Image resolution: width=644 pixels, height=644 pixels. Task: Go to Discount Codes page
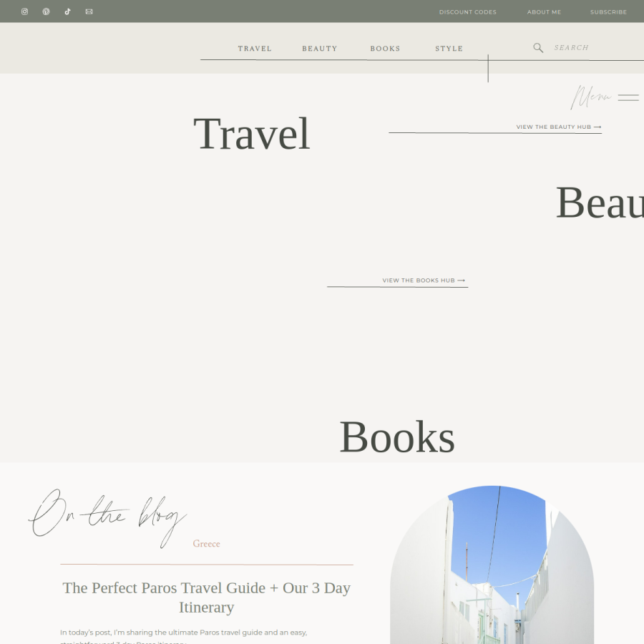467,12
